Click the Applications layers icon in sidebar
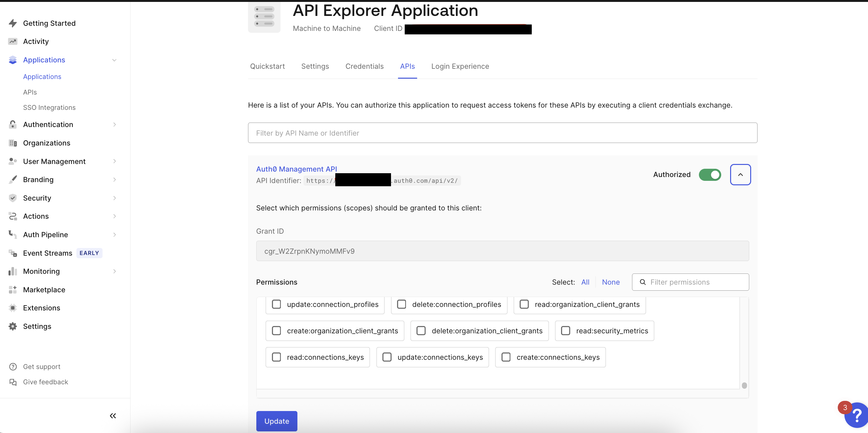Image resolution: width=868 pixels, height=433 pixels. 13,60
